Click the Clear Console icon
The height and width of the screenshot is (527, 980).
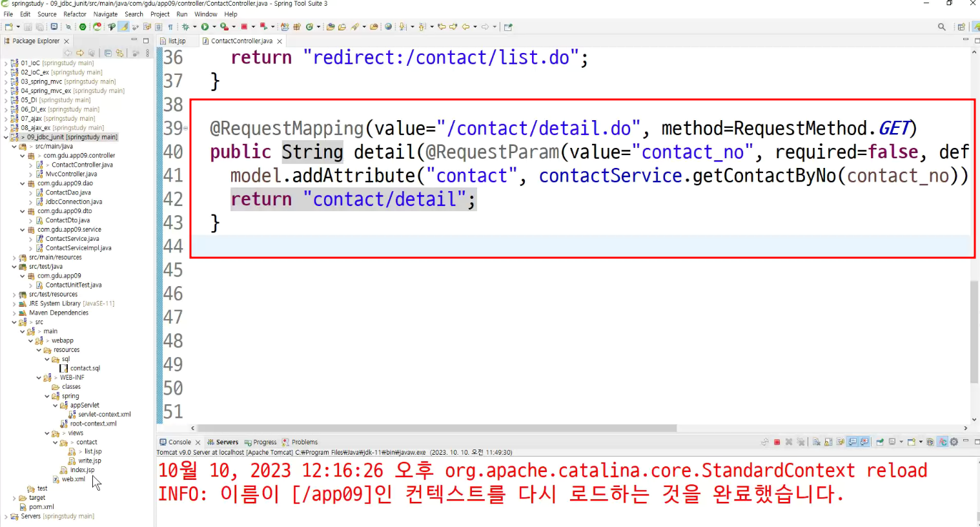pos(816,442)
